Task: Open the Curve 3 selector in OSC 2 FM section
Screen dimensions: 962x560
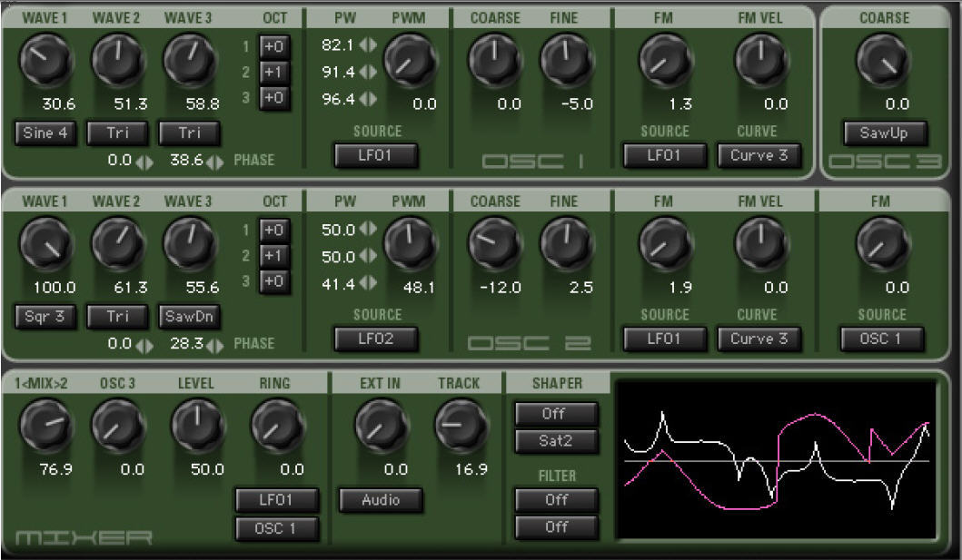Action: [x=759, y=339]
